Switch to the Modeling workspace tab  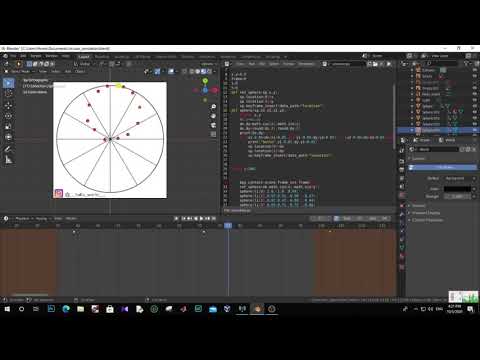pos(102,56)
